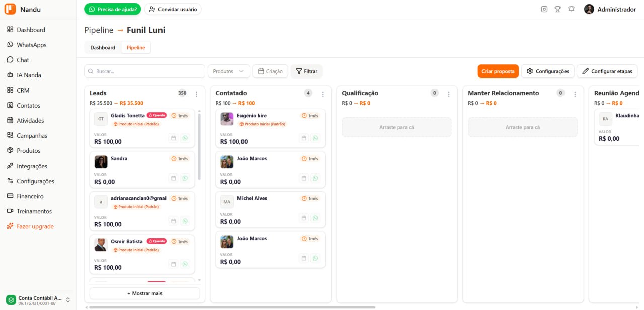Open pipeline Configurações button

pos(547,71)
